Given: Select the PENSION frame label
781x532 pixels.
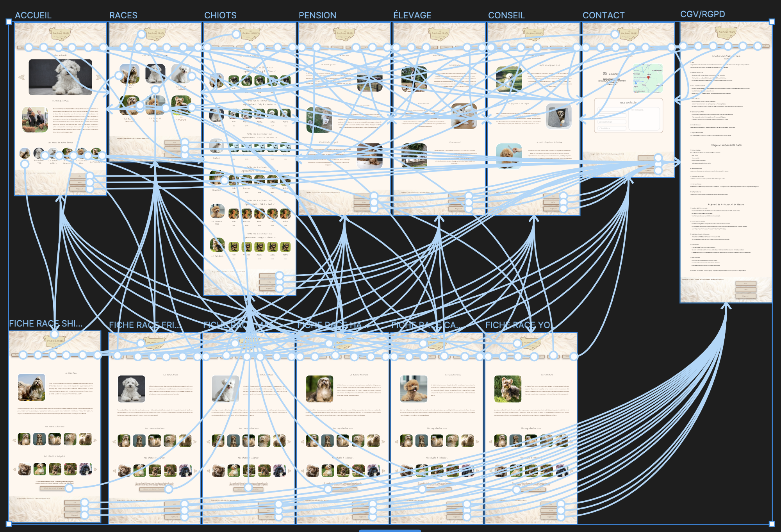Looking at the screenshot, I should (x=317, y=15).
